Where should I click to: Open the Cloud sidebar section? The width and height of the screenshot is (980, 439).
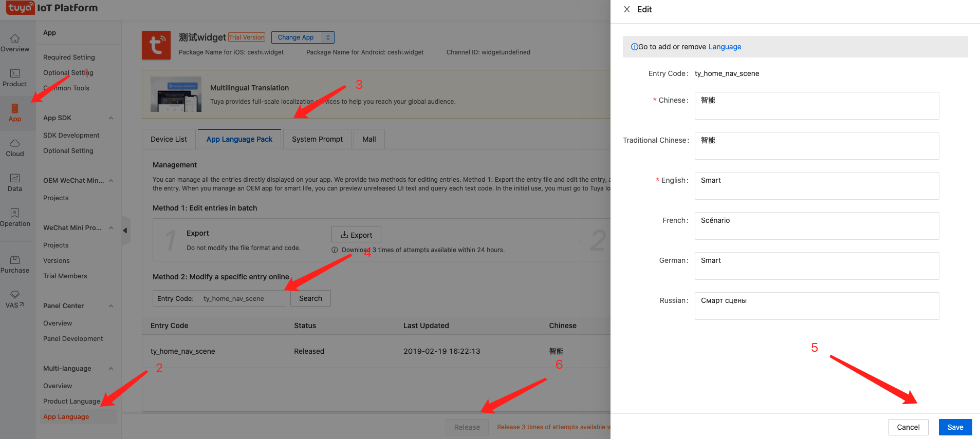point(15,148)
